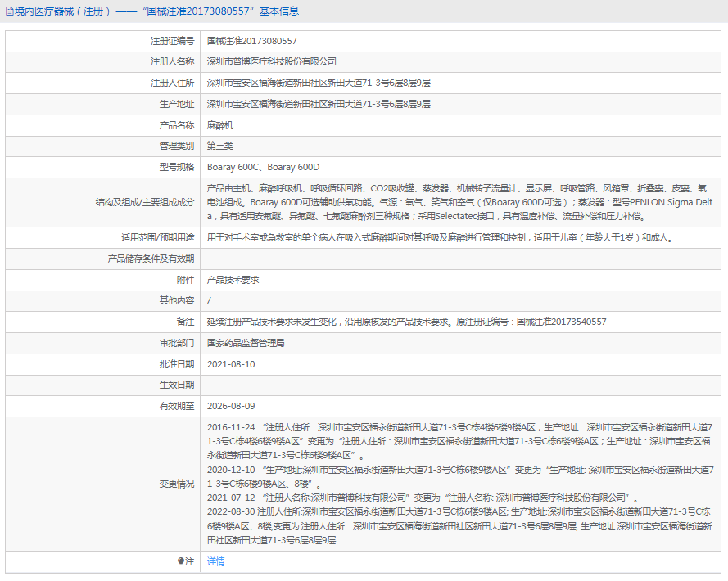Click the 型号规格 row label
728x581 pixels.
pyautogui.click(x=177, y=167)
